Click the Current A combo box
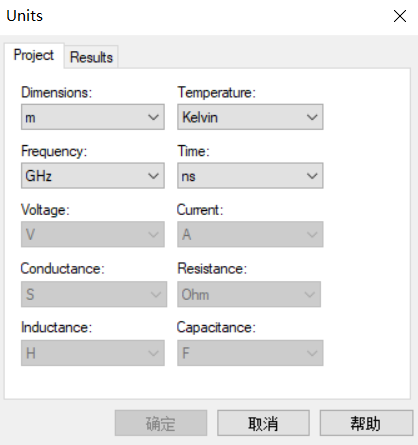The image size is (418, 445). coord(250,234)
